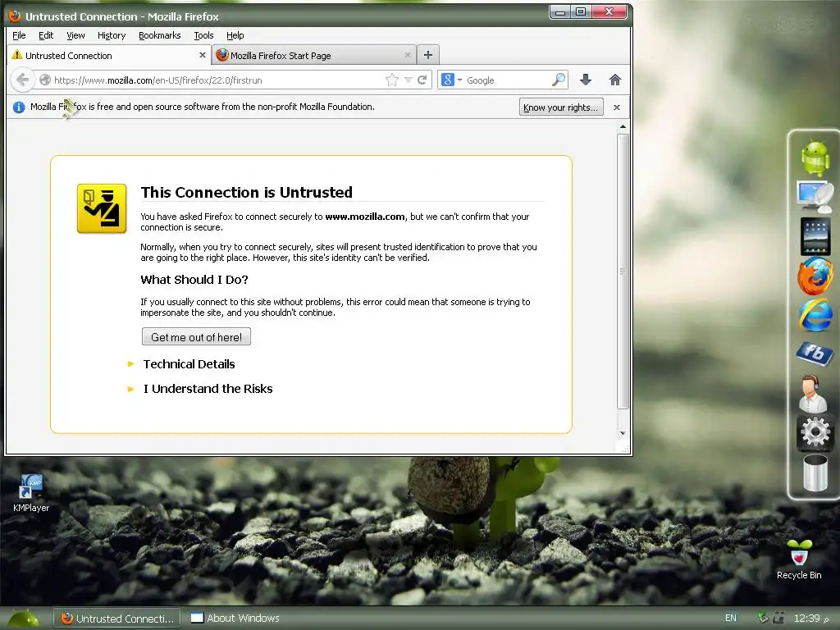Close the Mozilla Firefox Start Page tab
The width and height of the screenshot is (840, 630).
[407, 55]
